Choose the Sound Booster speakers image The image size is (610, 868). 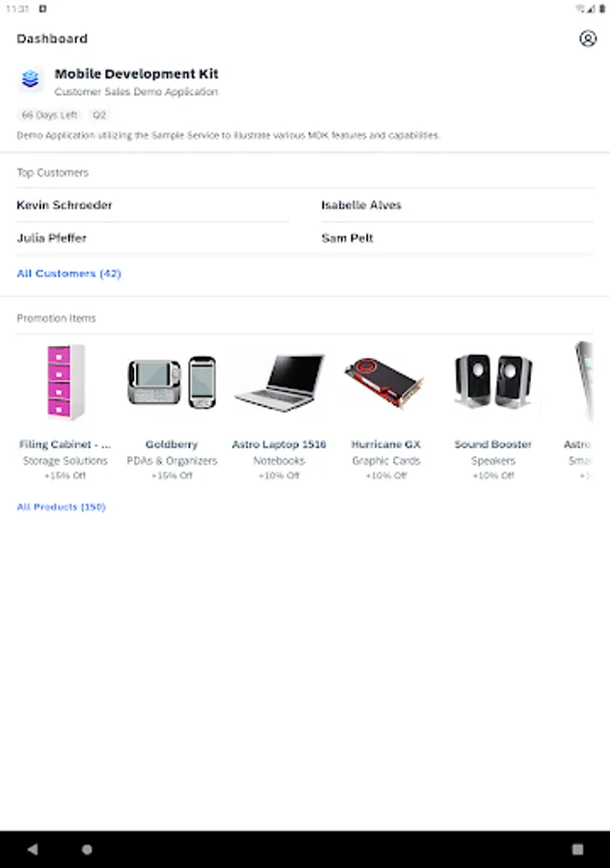pos(492,381)
